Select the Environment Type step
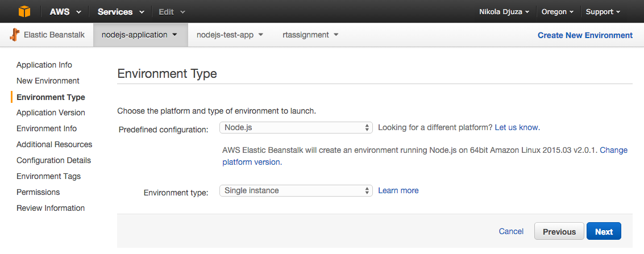Screen dimensions: 644x254 tap(51, 97)
